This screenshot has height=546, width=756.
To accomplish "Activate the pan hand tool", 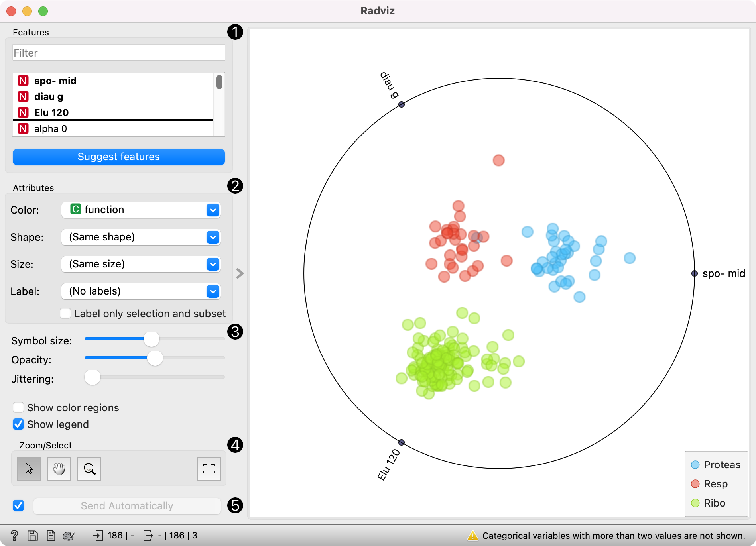I will coord(59,469).
